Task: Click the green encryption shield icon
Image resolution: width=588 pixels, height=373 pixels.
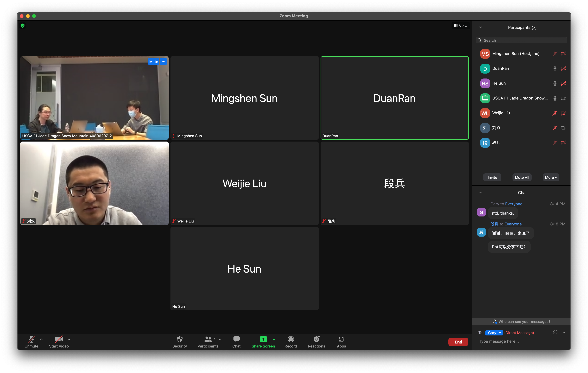Action: (23, 26)
